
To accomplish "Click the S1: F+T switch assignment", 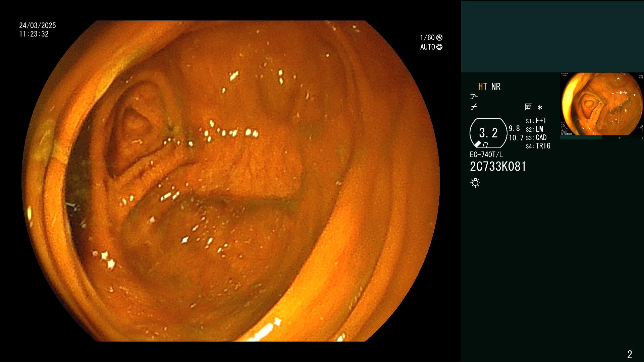I will pyautogui.click(x=536, y=121).
